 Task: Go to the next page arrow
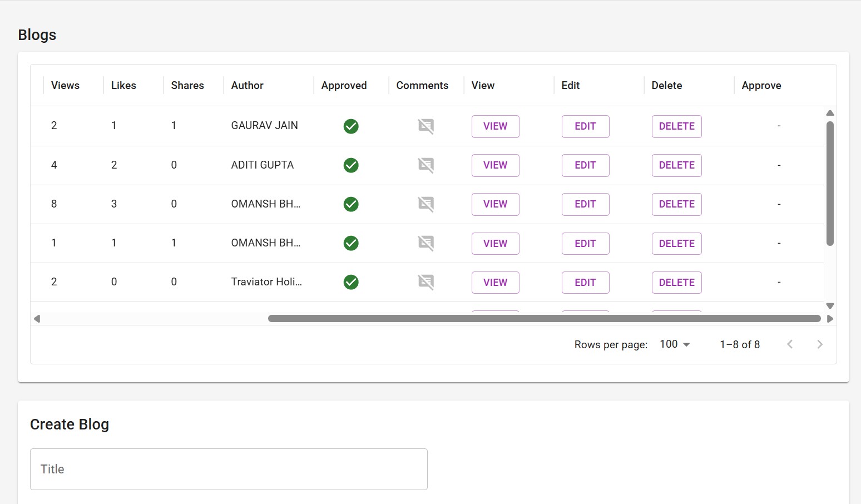[x=820, y=344]
